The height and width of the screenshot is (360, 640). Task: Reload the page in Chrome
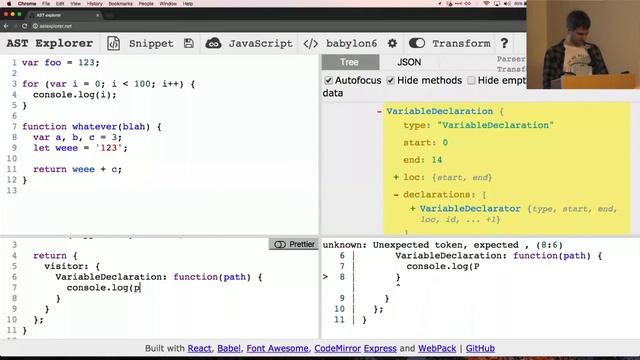click(x=24, y=26)
